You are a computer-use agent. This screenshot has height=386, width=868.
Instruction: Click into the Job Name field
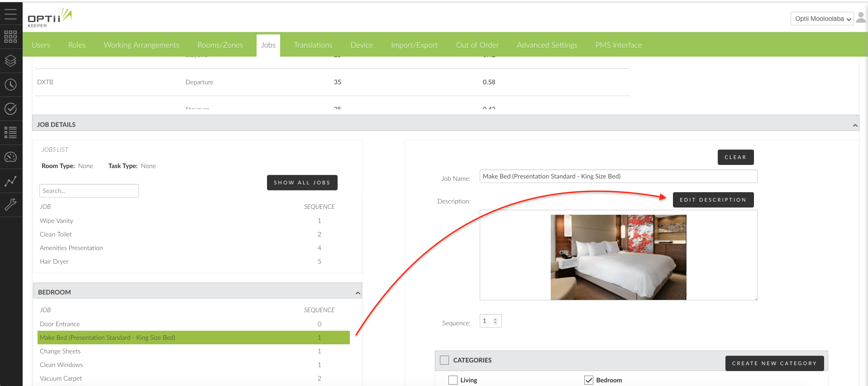click(618, 176)
